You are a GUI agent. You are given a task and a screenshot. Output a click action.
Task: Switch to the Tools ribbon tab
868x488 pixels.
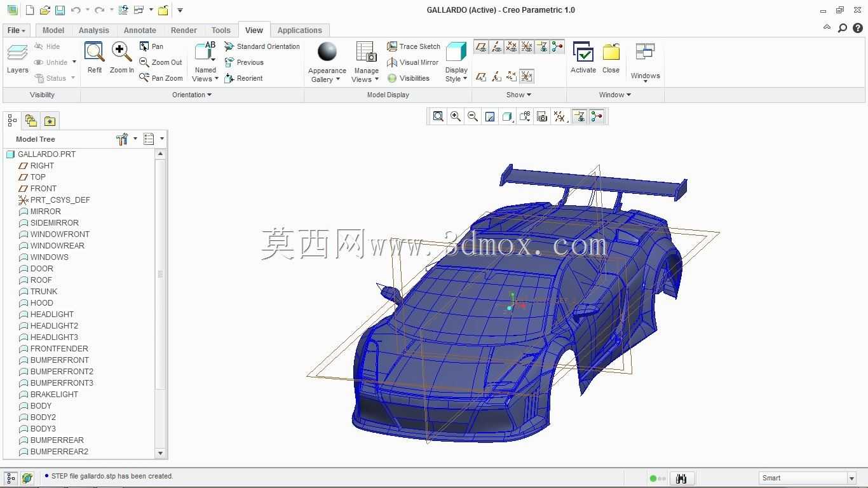point(221,30)
